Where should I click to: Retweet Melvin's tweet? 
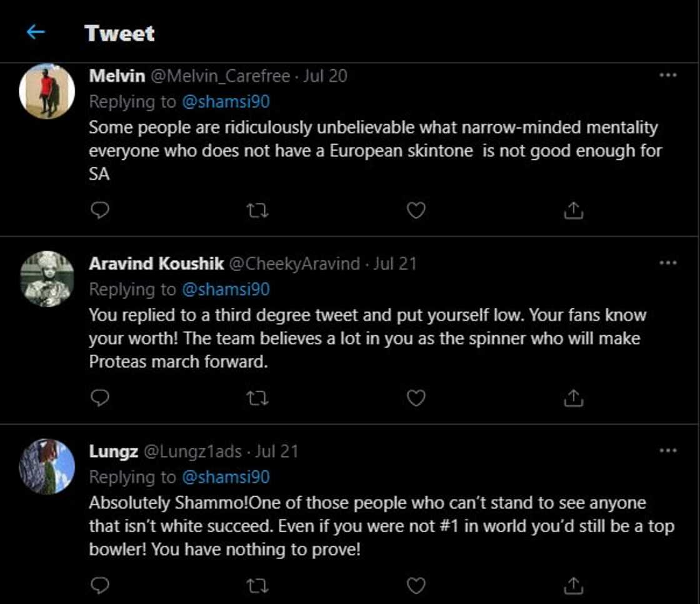click(257, 211)
